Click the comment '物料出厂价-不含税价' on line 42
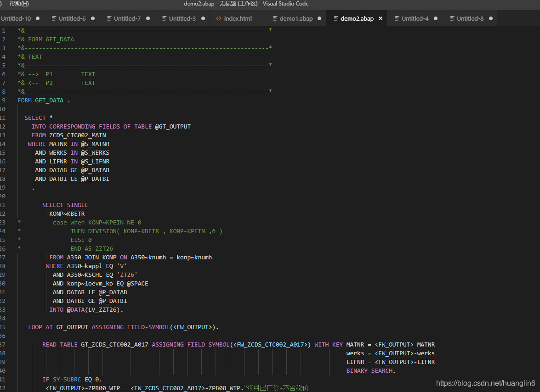 [x=278, y=388]
